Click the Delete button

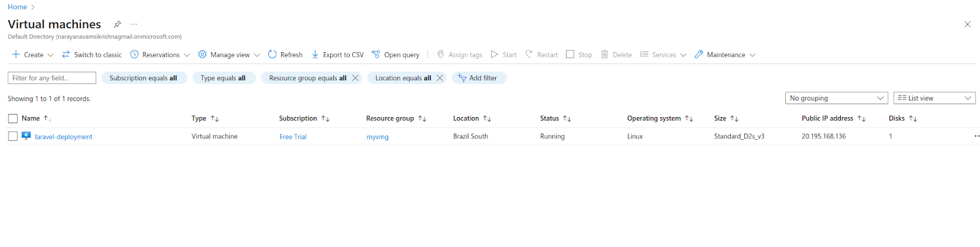(x=616, y=55)
